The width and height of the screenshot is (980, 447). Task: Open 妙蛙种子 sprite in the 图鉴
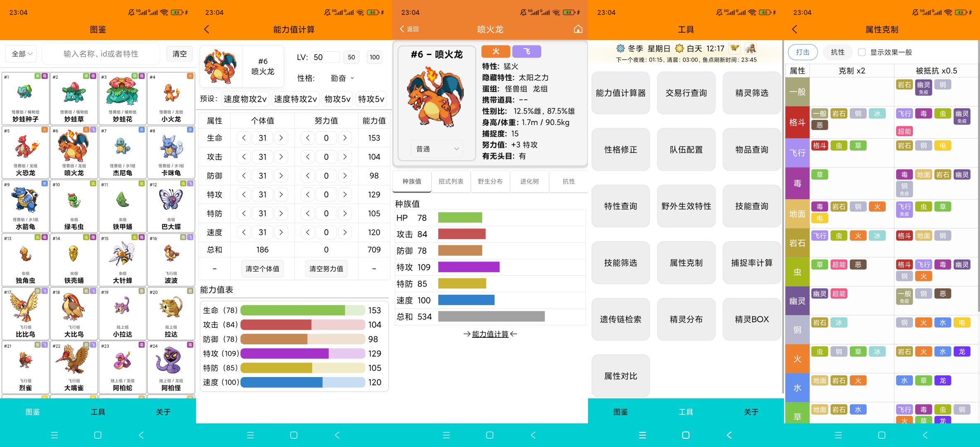tap(25, 92)
